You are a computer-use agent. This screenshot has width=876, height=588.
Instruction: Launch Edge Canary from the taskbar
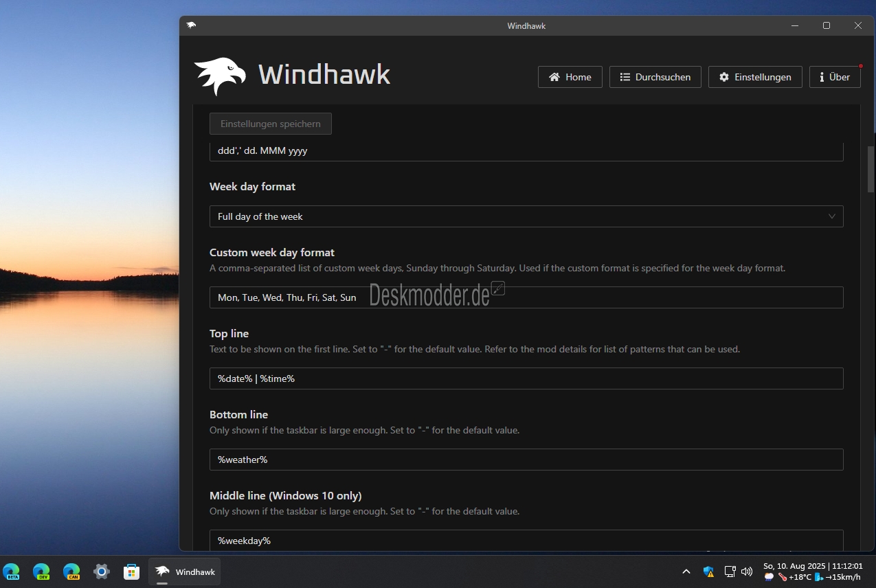[71, 572]
